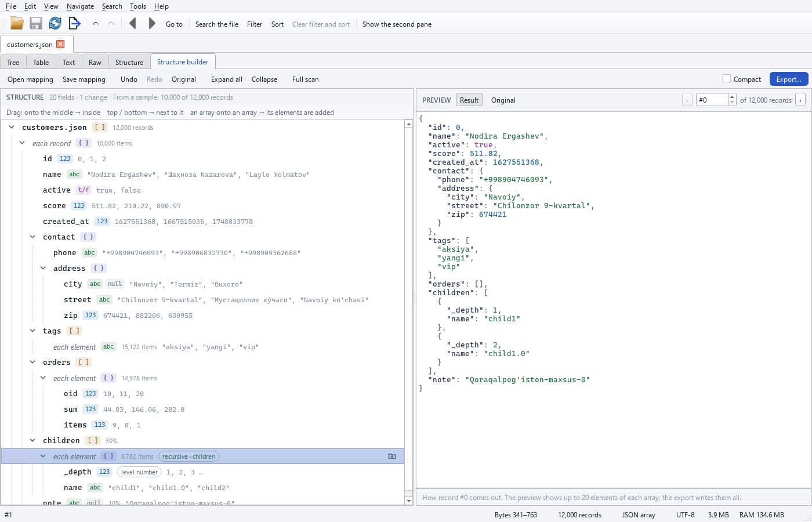Screen dimensions: 812x522
Task: Increase the record number with the spinner up arrow
Action: [732, 97]
